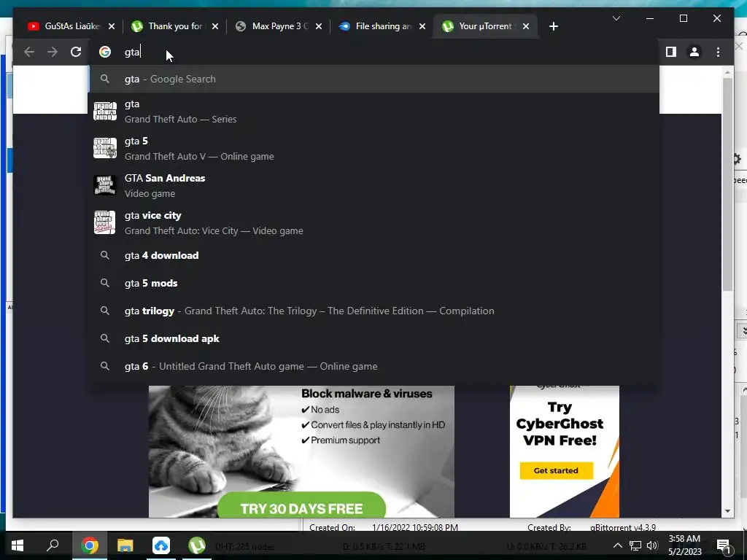Choose the gta vice city suggestion
Image resolution: width=747 pixels, height=560 pixels.
[374, 223]
